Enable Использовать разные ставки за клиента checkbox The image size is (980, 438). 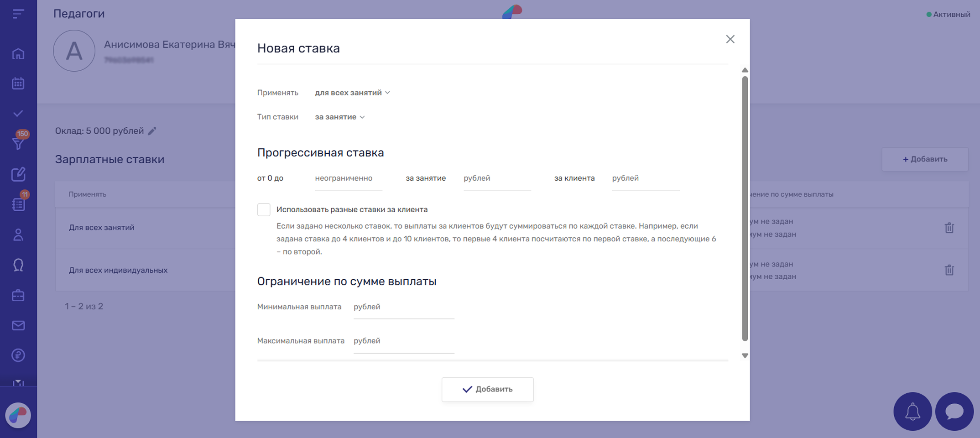tap(264, 209)
